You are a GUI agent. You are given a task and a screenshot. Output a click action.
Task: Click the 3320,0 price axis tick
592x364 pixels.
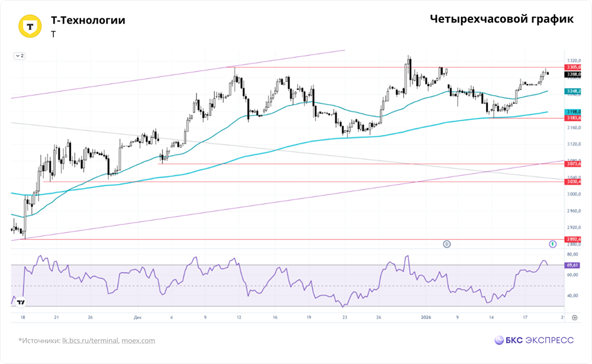(x=574, y=60)
